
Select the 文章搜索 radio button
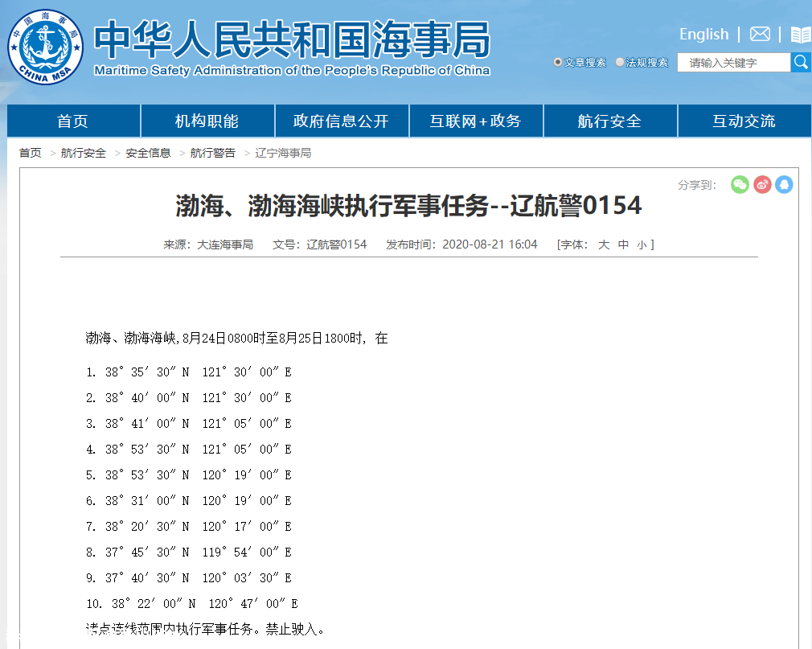[558, 62]
